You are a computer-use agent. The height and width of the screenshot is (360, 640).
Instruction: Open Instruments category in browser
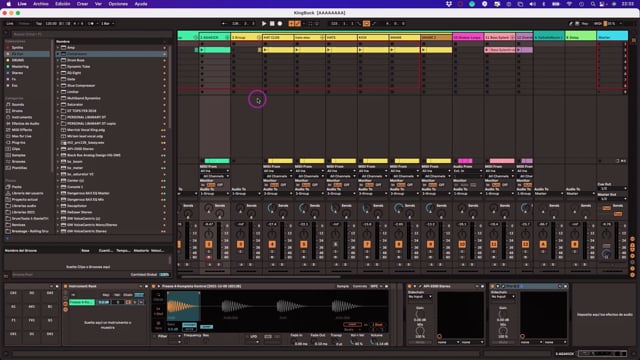coord(20,117)
